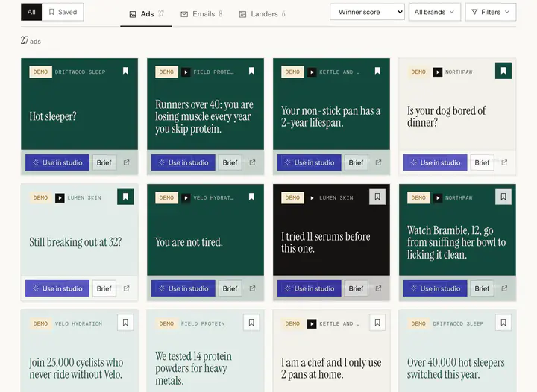This screenshot has width=537, height=392.
Task: Click video play icon on dog bored ad
Action: tap(438, 72)
